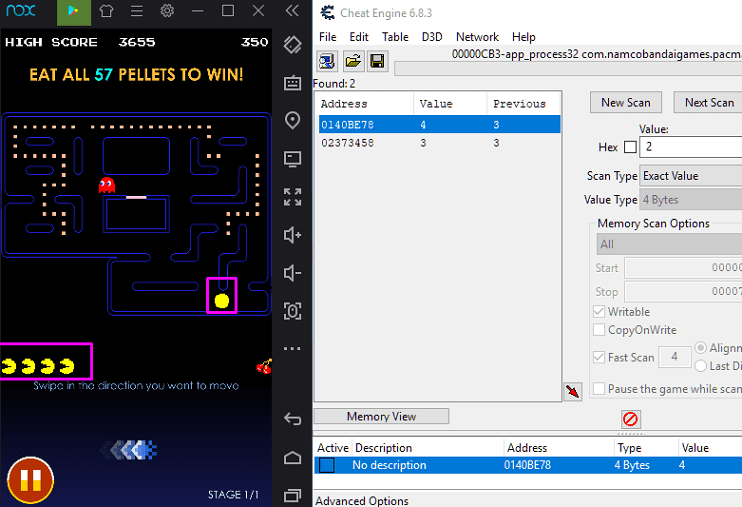
Task: Click the red arrow add-address icon
Action: click(x=573, y=391)
